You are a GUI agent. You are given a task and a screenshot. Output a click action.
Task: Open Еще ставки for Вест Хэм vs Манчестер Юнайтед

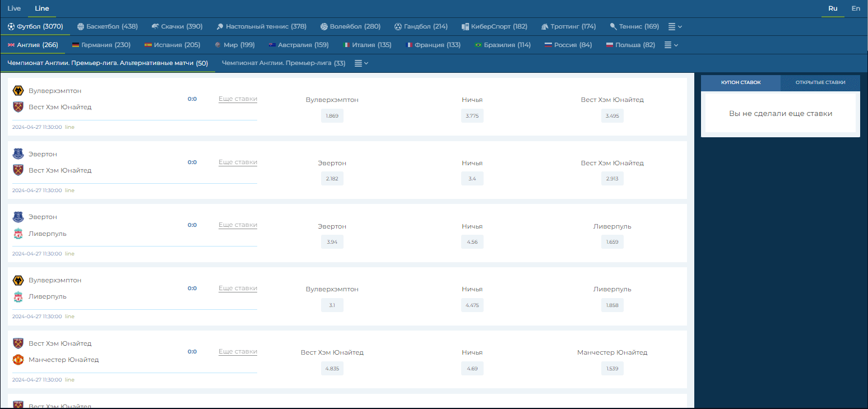click(238, 351)
